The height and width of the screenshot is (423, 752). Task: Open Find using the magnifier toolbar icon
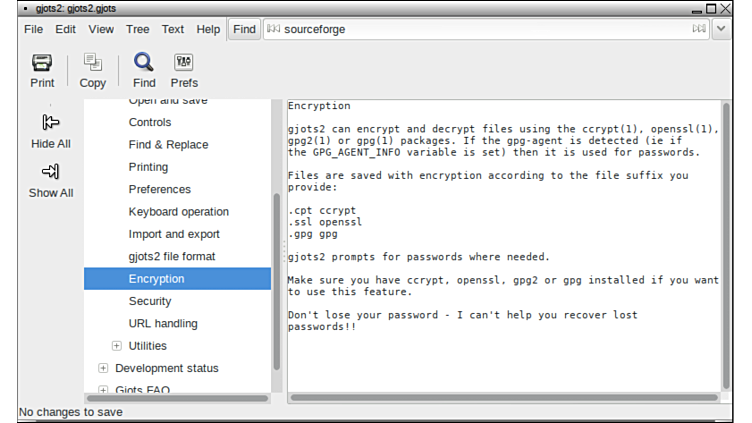coord(144,64)
